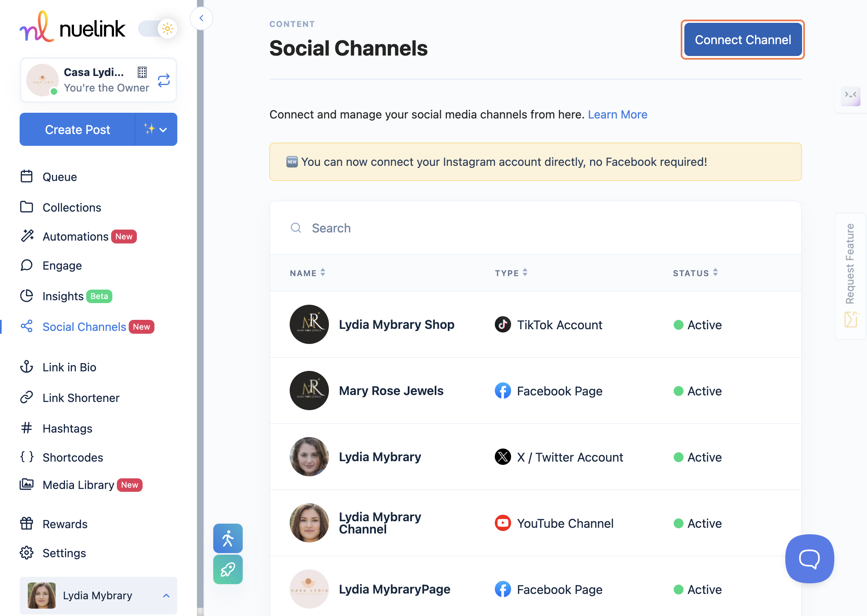Open the Lydia Mybrary Twitter channel name
The image size is (867, 616).
tap(380, 457)
